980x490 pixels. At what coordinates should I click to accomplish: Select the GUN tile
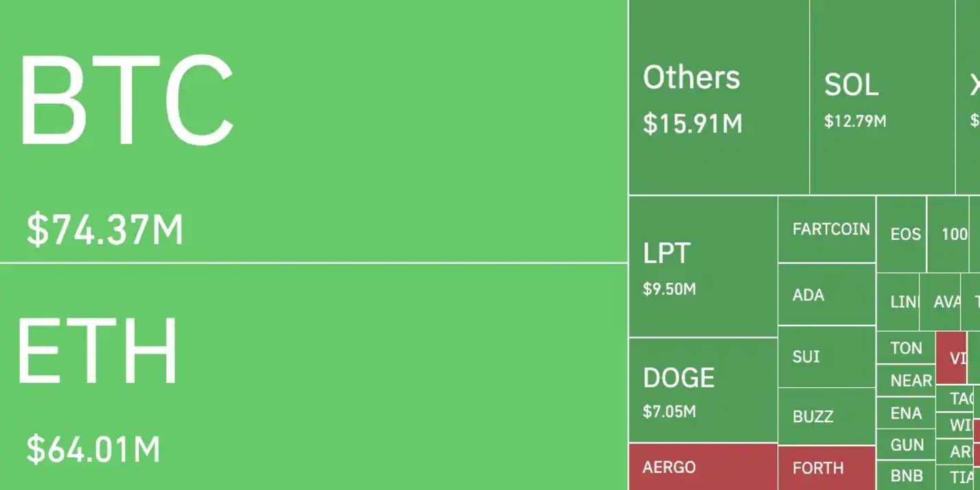[x=906, y=444]
